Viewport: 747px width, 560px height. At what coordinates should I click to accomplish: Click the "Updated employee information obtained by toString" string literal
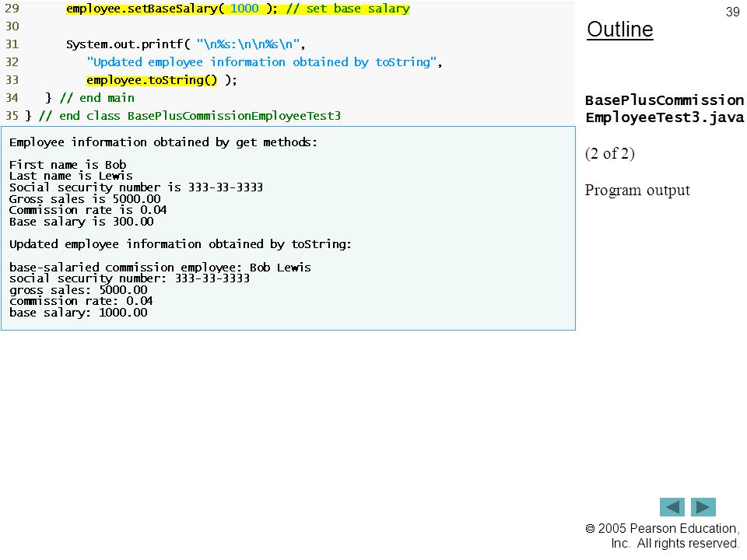(x=261, y=62)
